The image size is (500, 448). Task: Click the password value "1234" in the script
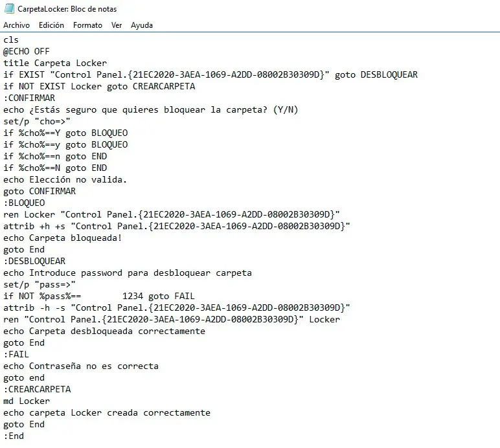133,296
